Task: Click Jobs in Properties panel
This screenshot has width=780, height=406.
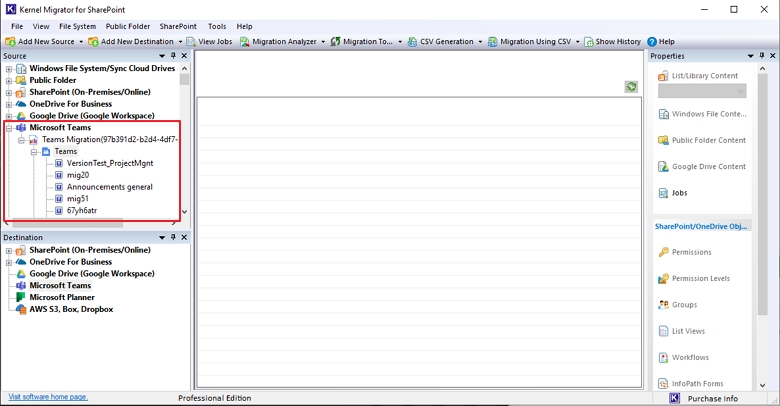Action: point(680,193)
